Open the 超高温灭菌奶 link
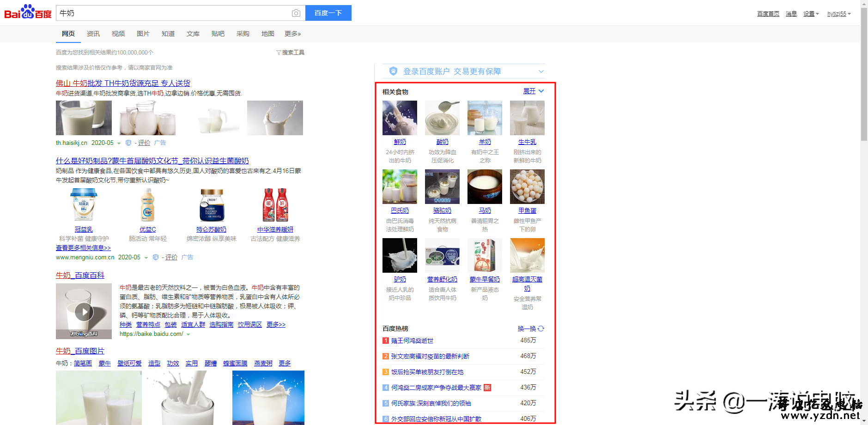Viewport: 868px width, 425px height. click(527, 284)
